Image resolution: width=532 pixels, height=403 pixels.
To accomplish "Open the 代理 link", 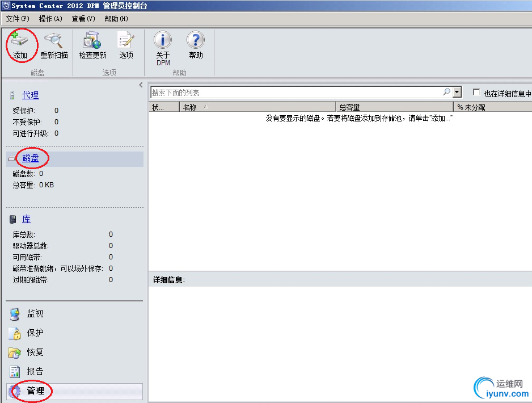I will pos(31,95).
